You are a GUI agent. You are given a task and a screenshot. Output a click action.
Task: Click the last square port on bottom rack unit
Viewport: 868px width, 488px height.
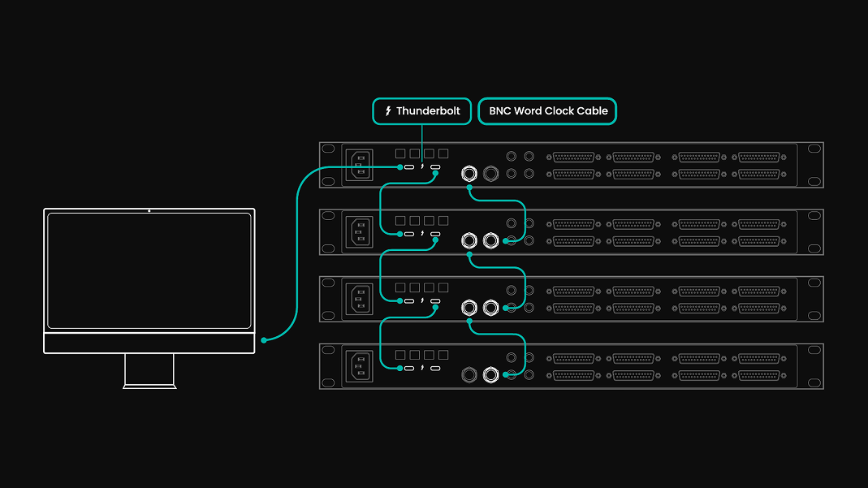pos(443,355)
